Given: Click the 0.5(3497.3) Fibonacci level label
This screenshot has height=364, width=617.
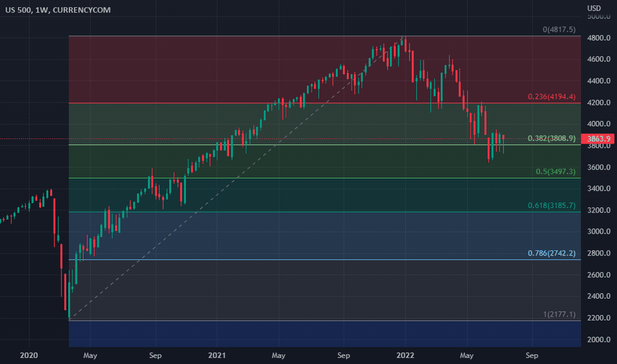Looking at the screenshot, I should tap(555, 171).
